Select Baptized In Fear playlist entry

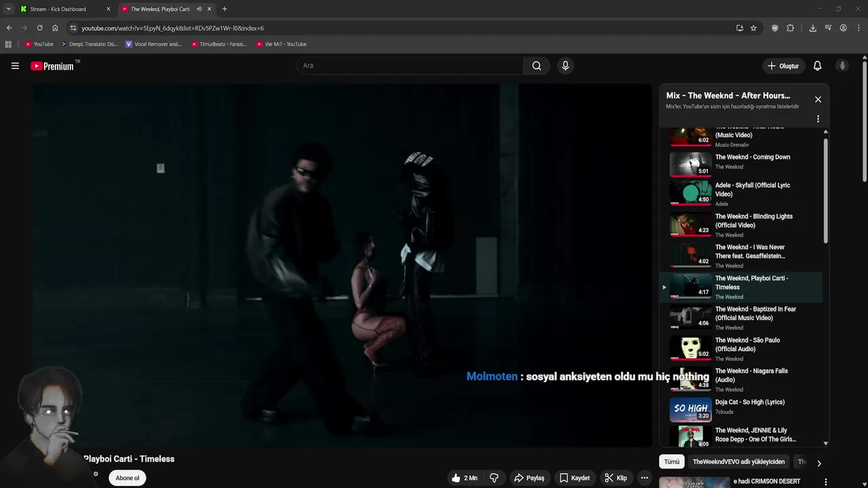tap(741, 318)
